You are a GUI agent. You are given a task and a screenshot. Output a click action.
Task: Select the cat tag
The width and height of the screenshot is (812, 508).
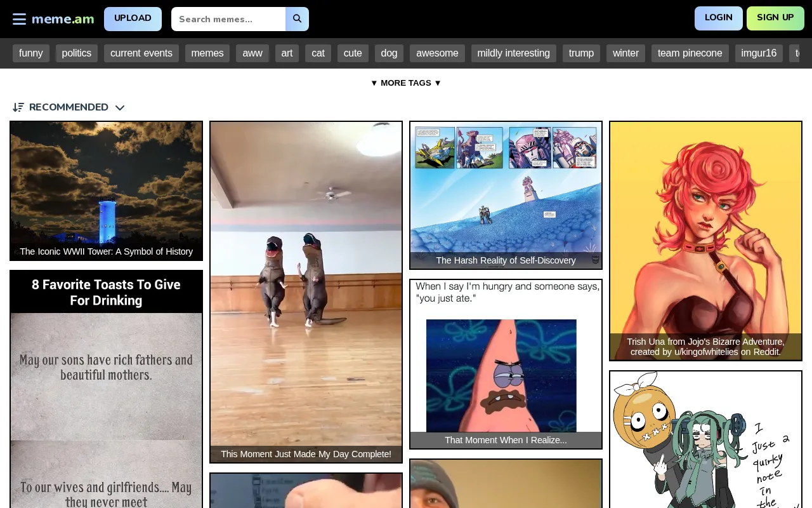[x=318, y=53]
